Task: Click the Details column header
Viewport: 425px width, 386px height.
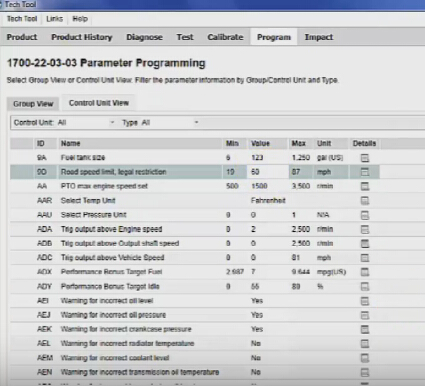Action: click(x=364, y=143)
